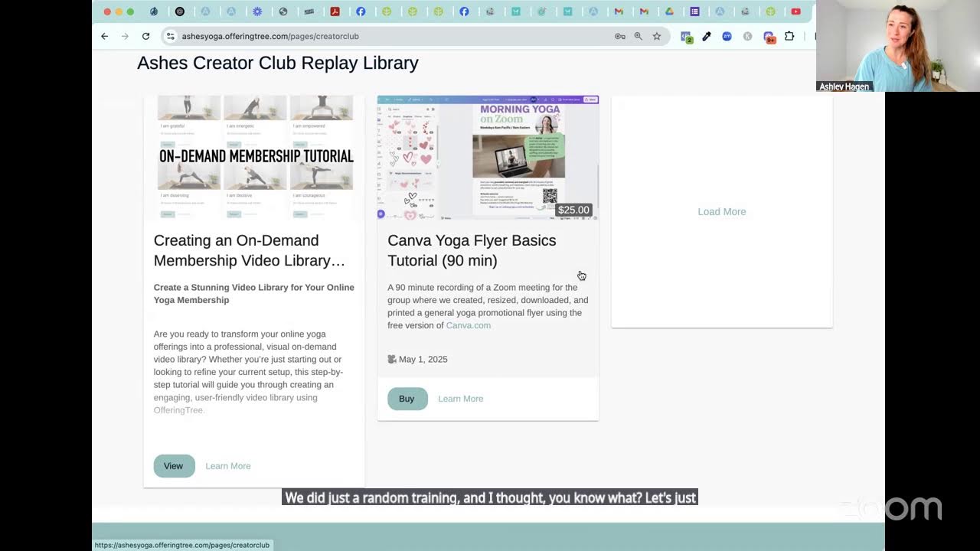Switch to the Adobe PDF tab
The image size is (980, 551).
point(335,11)
